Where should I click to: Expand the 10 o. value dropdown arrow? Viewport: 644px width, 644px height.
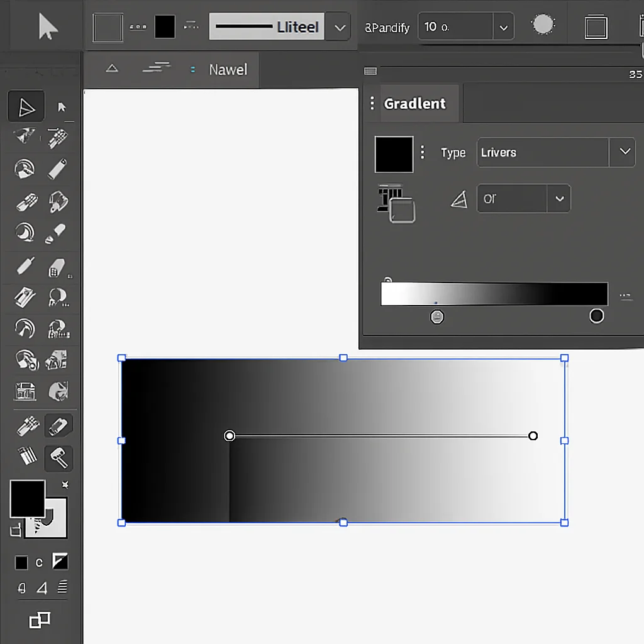point(504,28)
